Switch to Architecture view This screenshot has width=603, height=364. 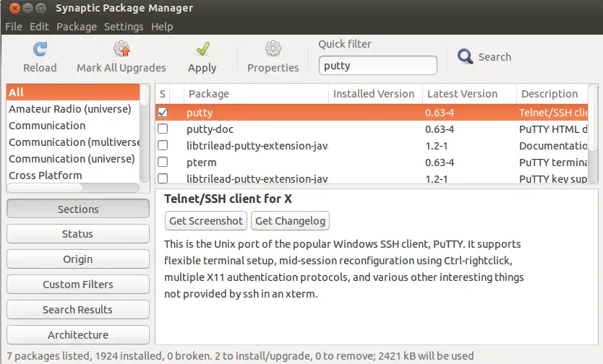(x=78, y=335)
